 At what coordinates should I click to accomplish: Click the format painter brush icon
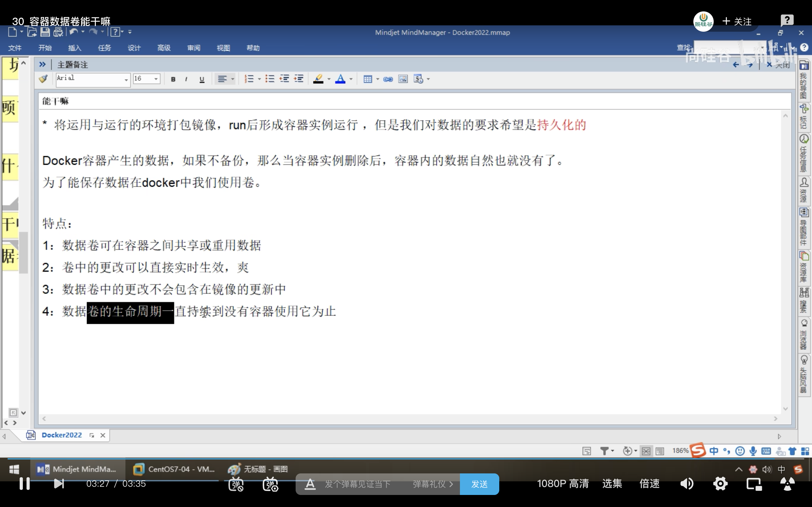pyautogui.click(x=43, y=79)
